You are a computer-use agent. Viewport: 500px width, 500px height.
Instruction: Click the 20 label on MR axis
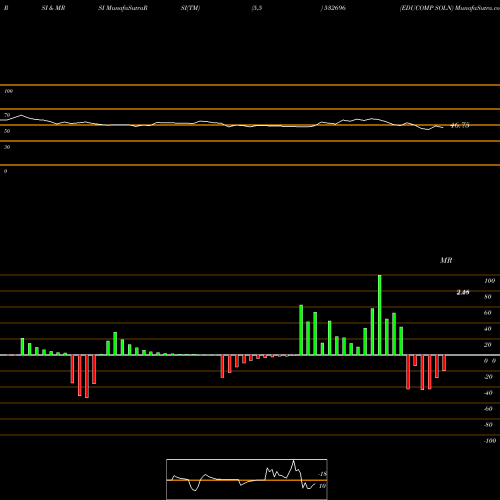[x=488, y=345]
